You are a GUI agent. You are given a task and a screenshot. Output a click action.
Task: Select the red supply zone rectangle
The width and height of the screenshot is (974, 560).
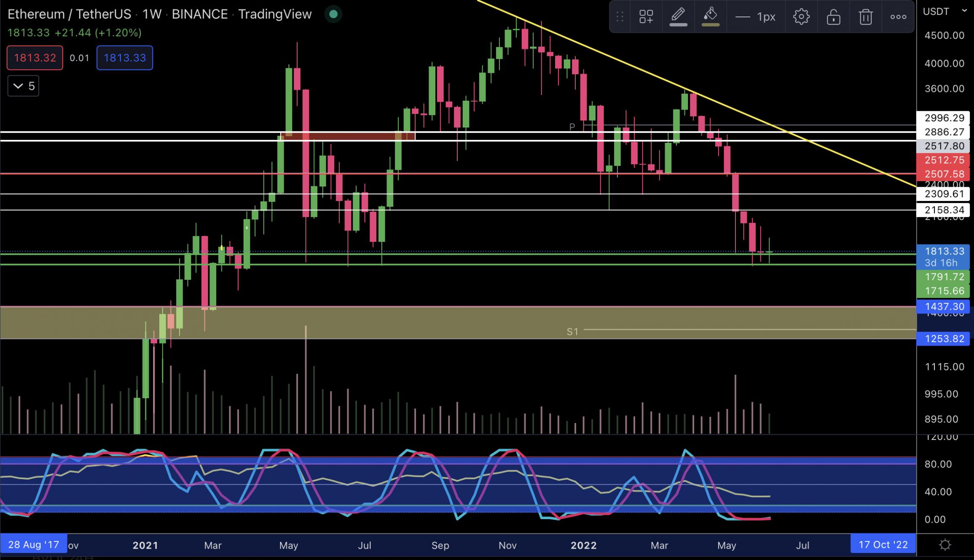(348, 136)
